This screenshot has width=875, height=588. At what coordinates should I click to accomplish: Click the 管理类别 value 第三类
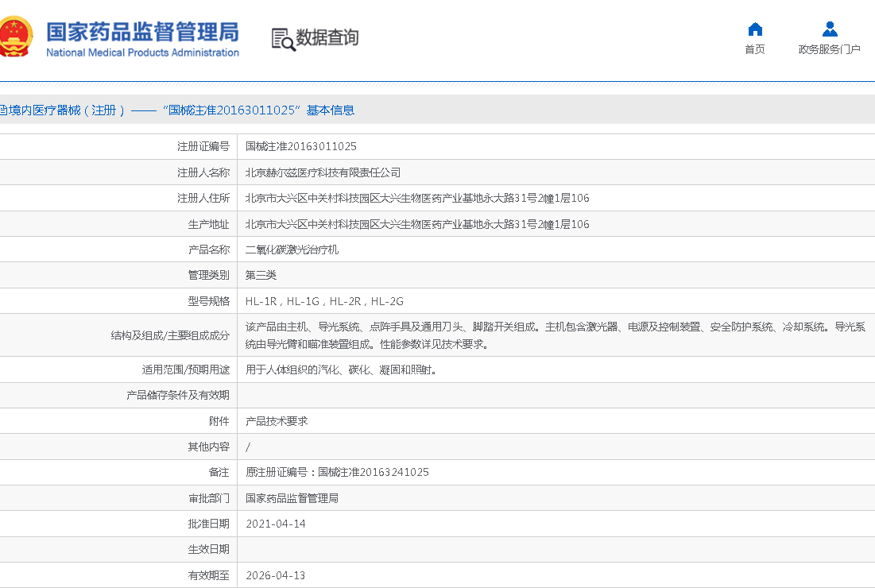[x=261, y=275]
